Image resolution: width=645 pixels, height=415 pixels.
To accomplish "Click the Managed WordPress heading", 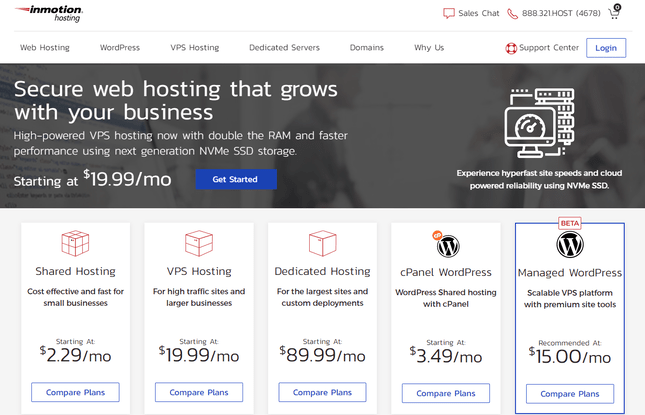I will 570,273.
